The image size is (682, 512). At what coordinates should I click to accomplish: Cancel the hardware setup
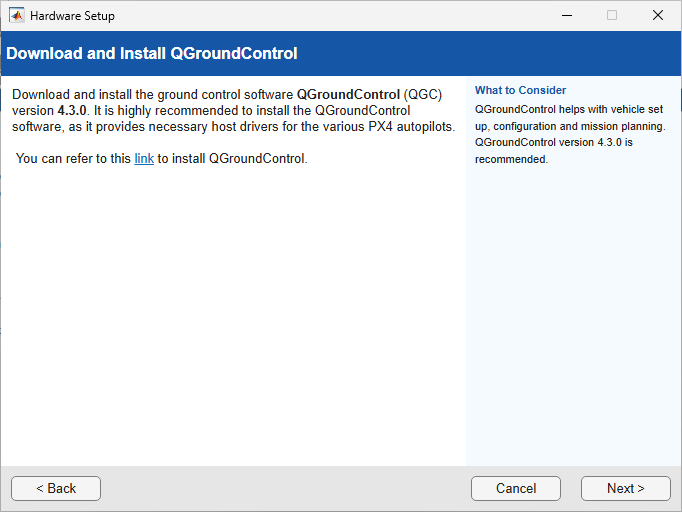(x=516, y=488)
